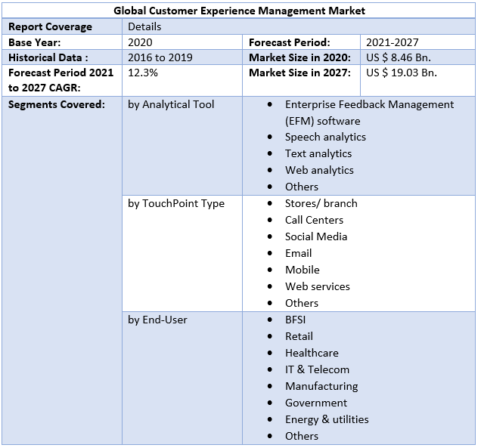Click the Market Size in 2020 value
The width and height of the screenshot is (481, 448).
click(x=399, y=57)
